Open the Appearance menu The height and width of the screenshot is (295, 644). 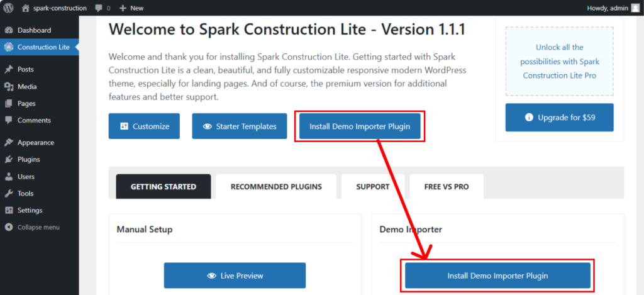pos(35,143)
